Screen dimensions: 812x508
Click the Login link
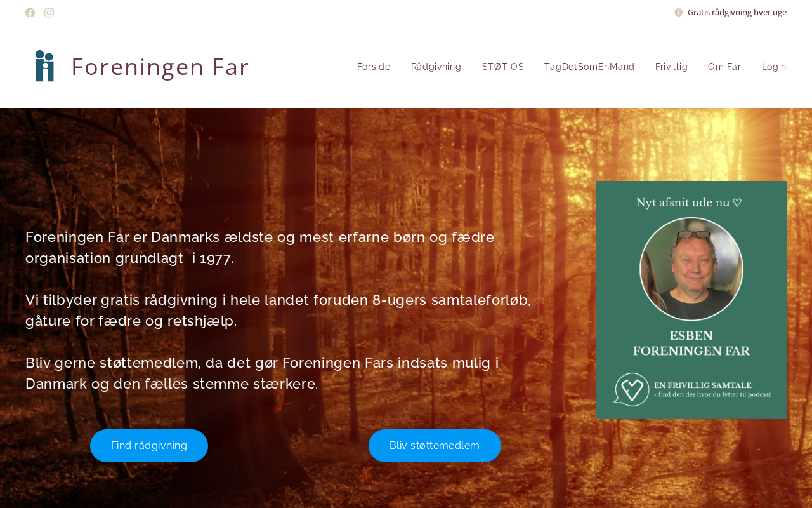click(774, 67)
